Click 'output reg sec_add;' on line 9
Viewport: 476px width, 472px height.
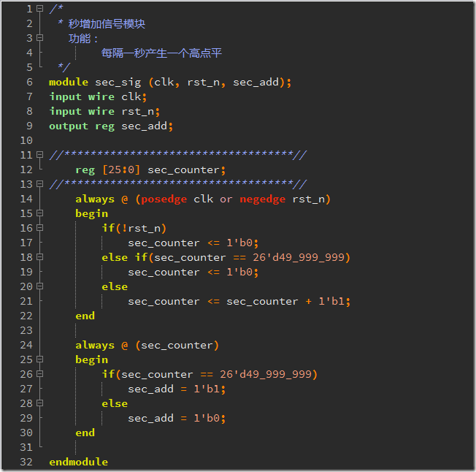[x=111, y=126]
